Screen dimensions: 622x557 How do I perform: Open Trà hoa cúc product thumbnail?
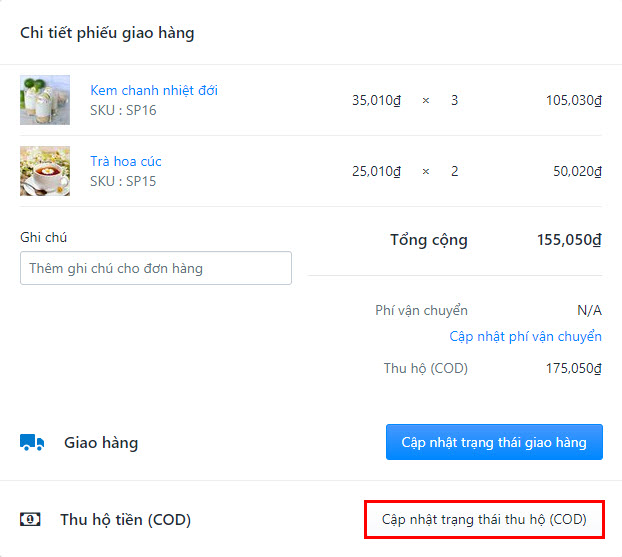pyautogui.click(x=45, y=171)
